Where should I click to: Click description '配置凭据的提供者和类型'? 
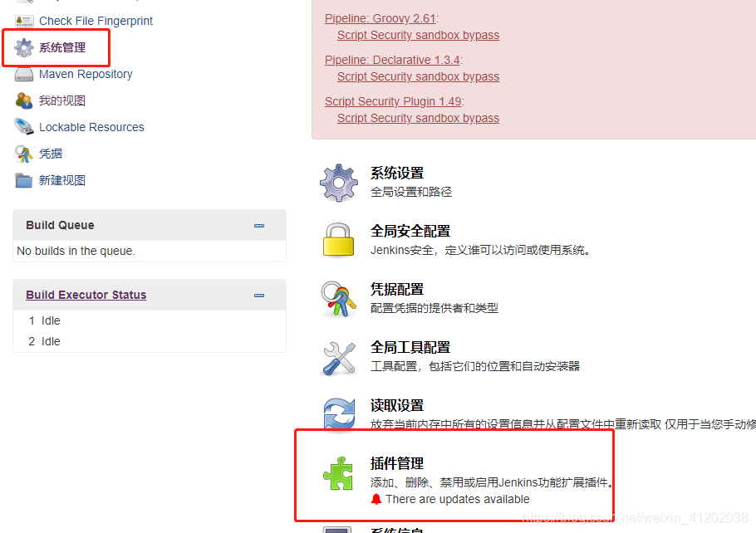coord(434,308)
